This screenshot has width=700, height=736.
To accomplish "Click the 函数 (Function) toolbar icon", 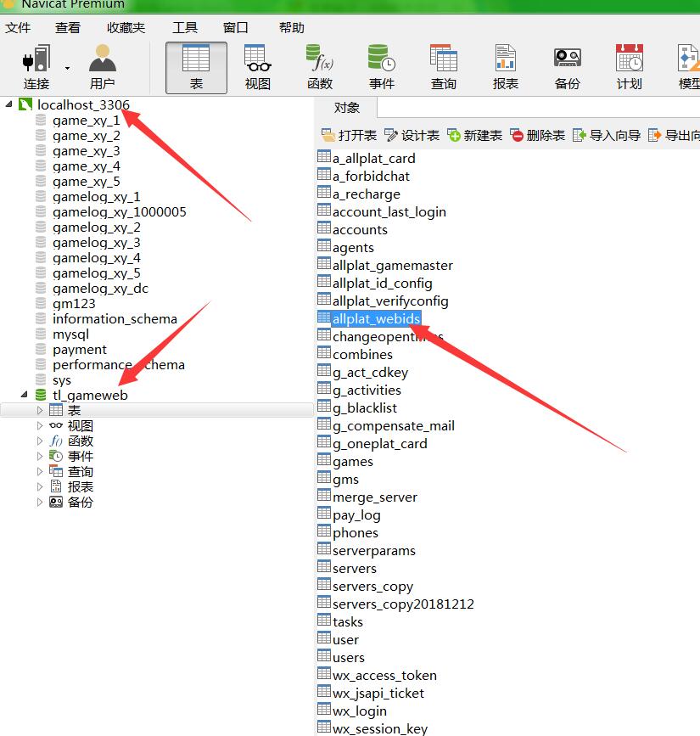I will click(x=320, y=67).
